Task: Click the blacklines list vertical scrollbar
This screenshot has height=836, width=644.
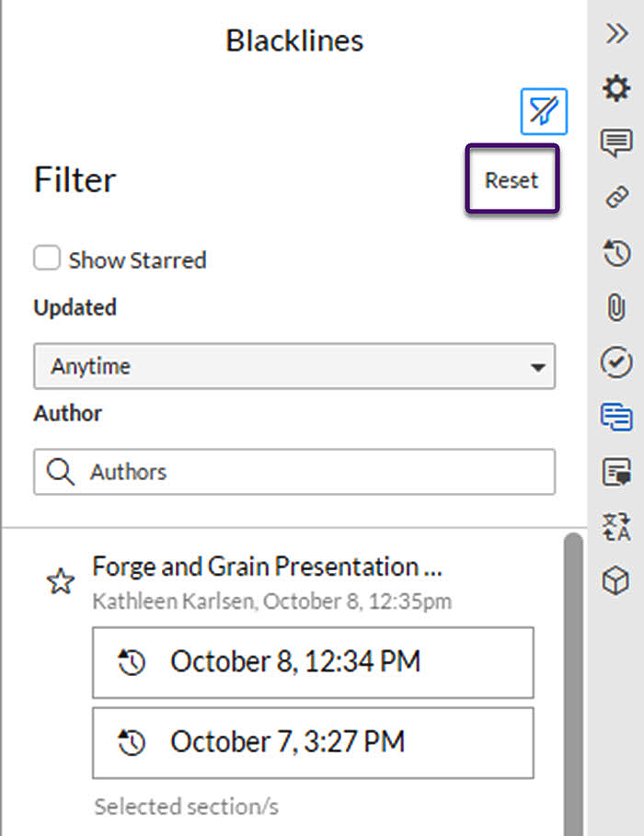Action: [573, 684]
